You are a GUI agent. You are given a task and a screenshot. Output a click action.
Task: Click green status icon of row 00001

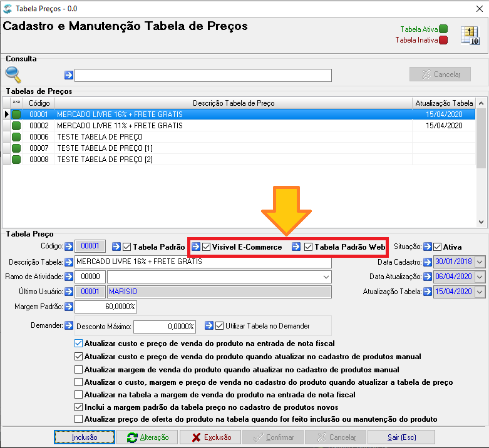click(16, 115)
